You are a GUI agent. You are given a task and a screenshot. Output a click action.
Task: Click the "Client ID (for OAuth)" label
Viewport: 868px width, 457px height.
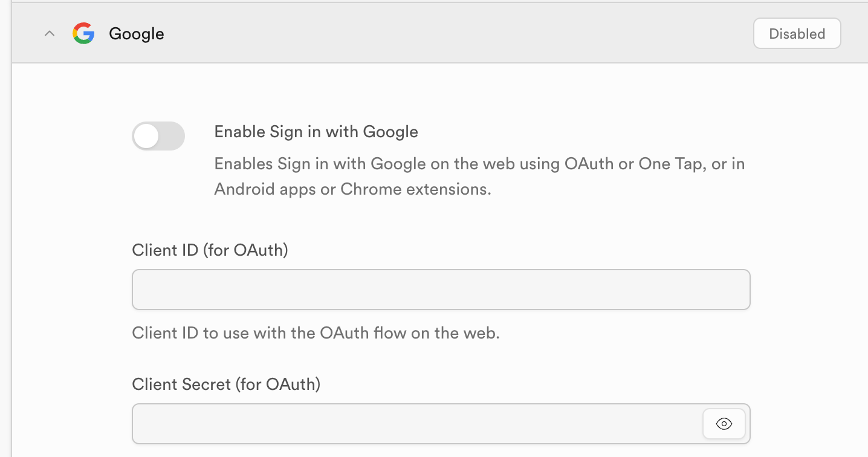point(210,250)
